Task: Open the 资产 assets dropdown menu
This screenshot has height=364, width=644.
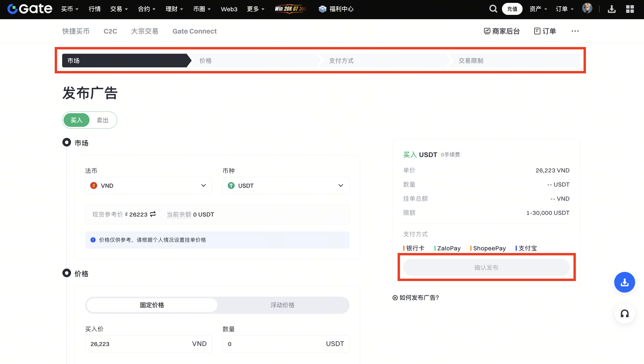Action: [538, 9]
